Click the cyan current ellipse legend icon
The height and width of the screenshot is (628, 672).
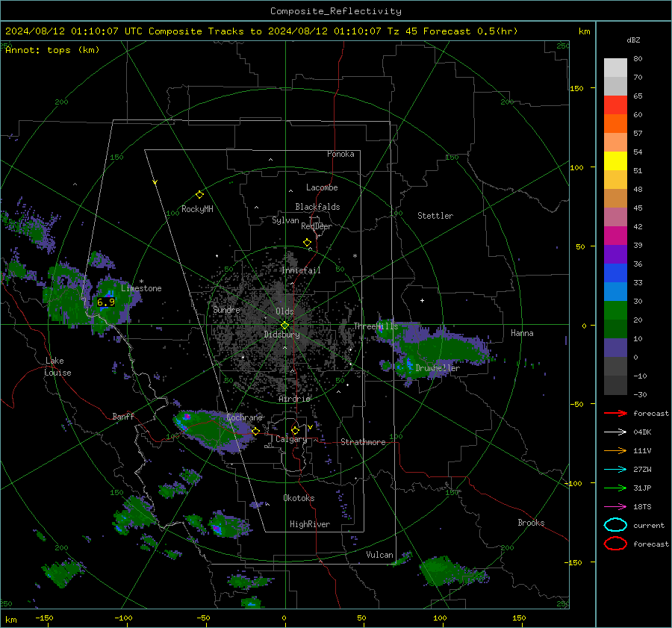tap(615, 525)
